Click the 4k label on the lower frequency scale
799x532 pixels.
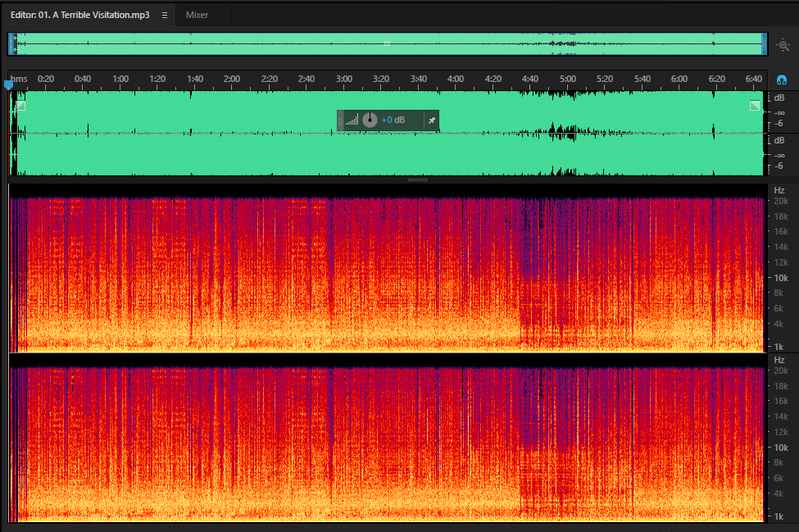pyautogui.click(x=779, y=493)
